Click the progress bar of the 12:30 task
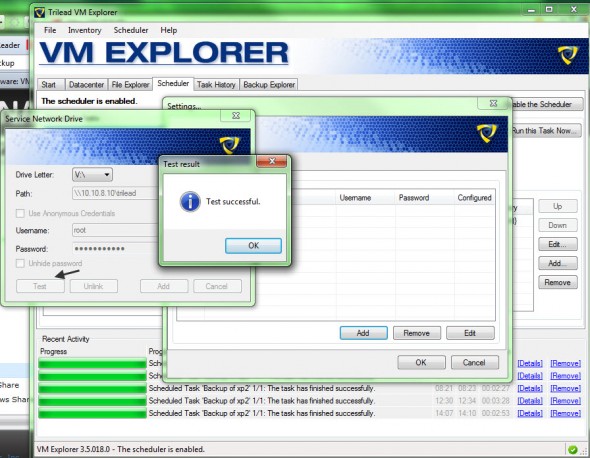 point(92,401)
